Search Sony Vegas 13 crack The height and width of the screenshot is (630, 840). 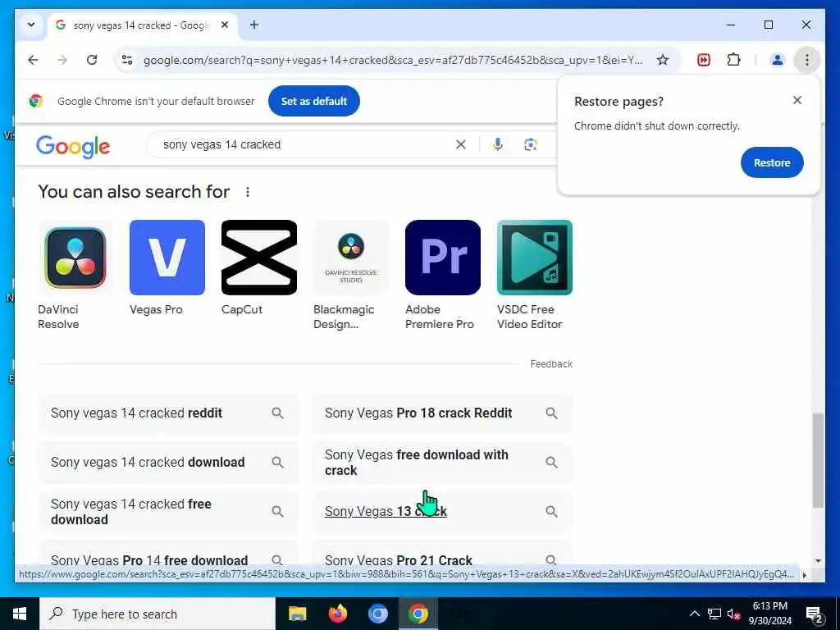coord(442,512)
